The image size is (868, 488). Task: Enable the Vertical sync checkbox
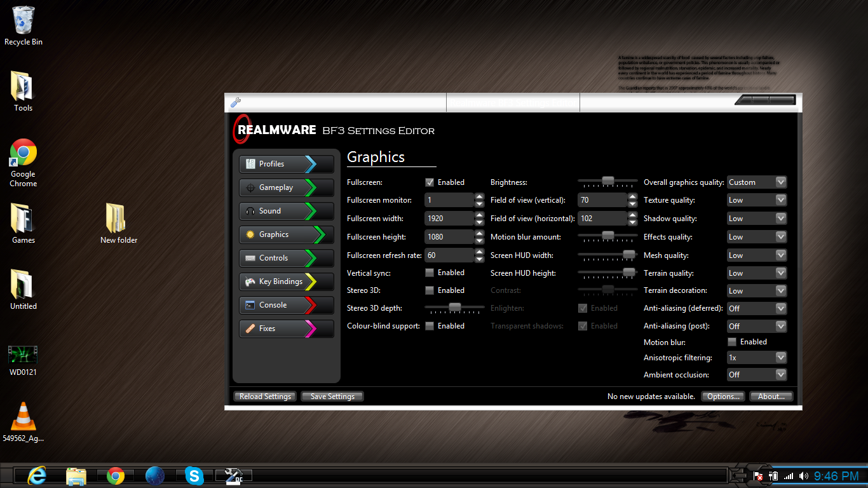430,273
